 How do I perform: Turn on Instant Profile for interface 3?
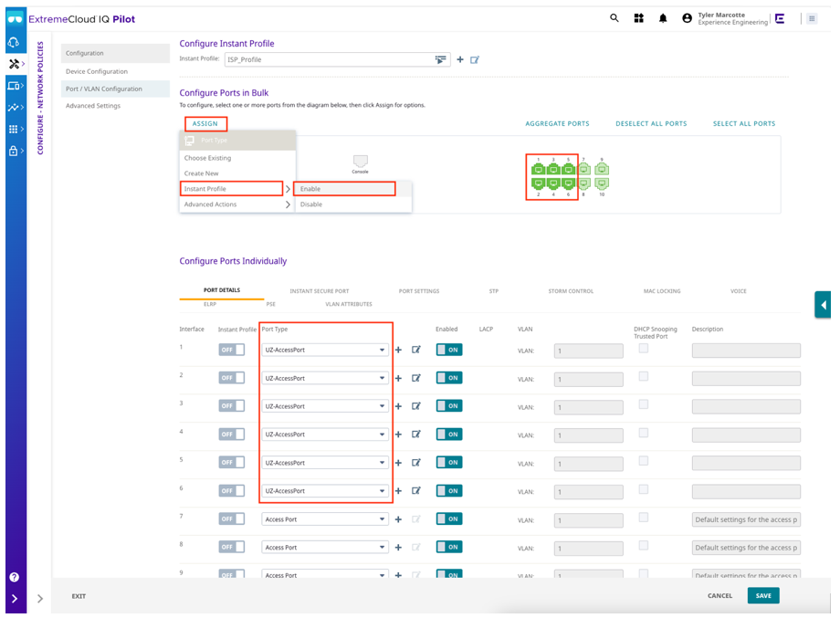point(233,405)
